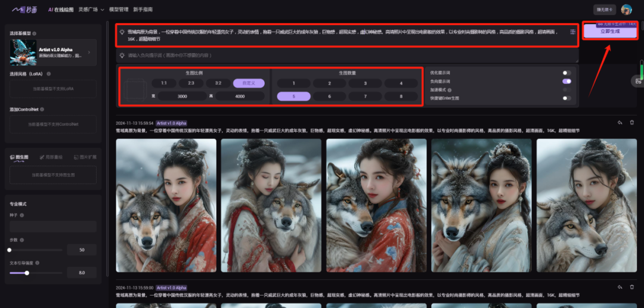Image resolution: width=644 pixels, height=308 pixels.
Task: Set image count to 5
Action: (293, 97)
